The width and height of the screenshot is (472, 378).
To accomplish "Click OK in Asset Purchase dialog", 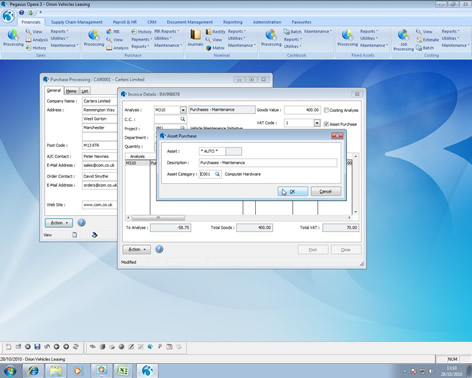I will click(x=293, y=191).
